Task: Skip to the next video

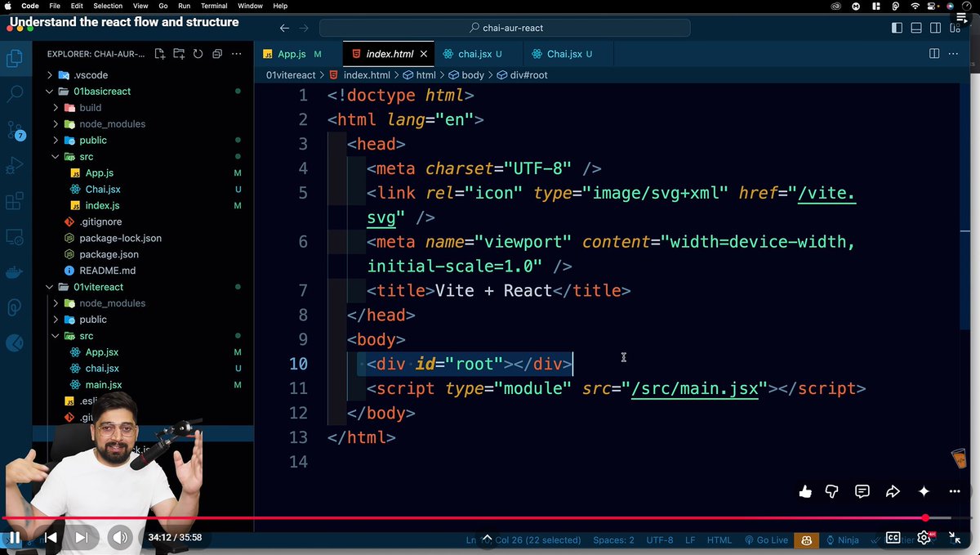Action: coord(82,537)
